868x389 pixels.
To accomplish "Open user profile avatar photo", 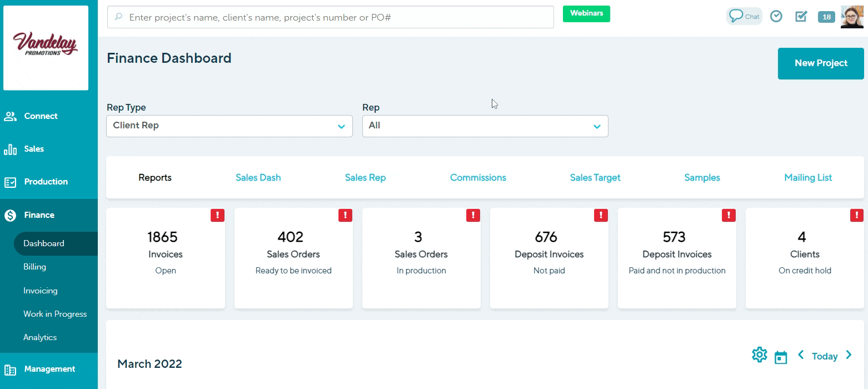I will tap(852, 17).
